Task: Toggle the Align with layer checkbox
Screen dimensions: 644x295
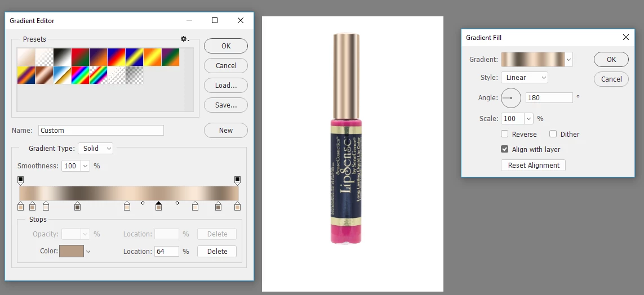Action: [x=505, y=149]
